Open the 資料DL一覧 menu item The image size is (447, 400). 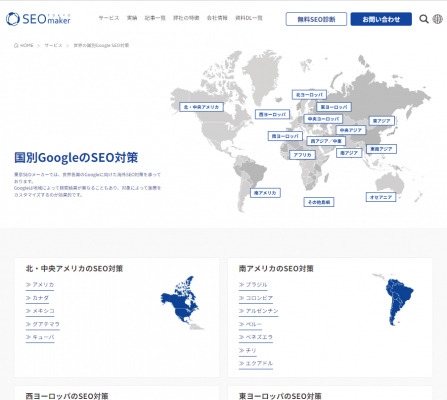[249, 18]
